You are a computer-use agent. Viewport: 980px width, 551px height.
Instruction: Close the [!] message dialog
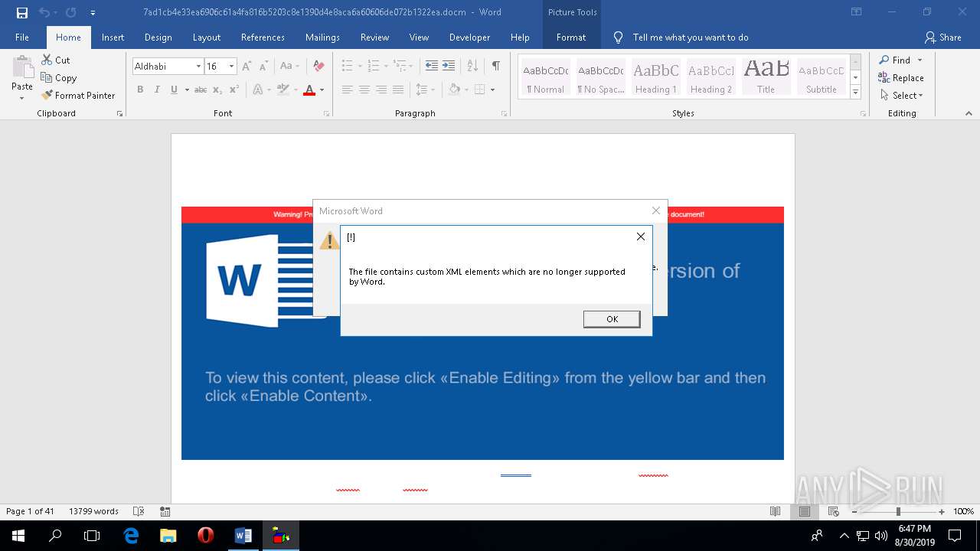(x=641, y=236)
